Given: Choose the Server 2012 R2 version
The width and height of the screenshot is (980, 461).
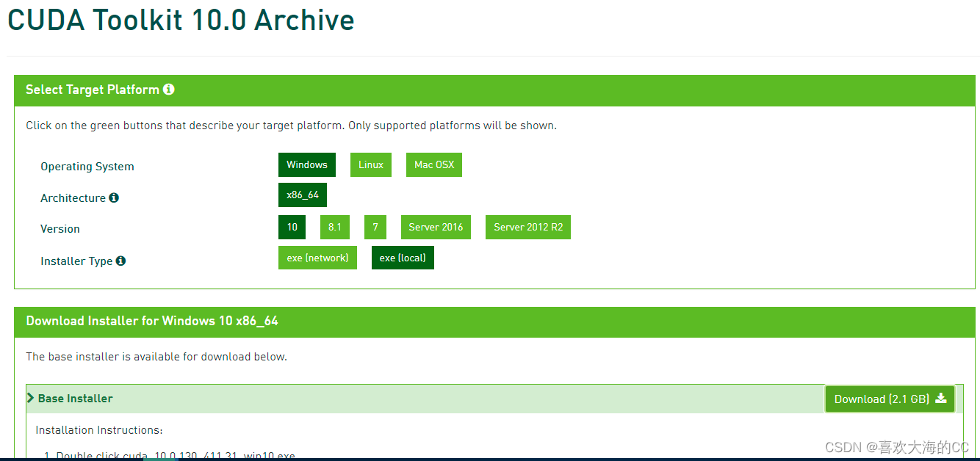Looking at the screenshot, I should point(528,228).
